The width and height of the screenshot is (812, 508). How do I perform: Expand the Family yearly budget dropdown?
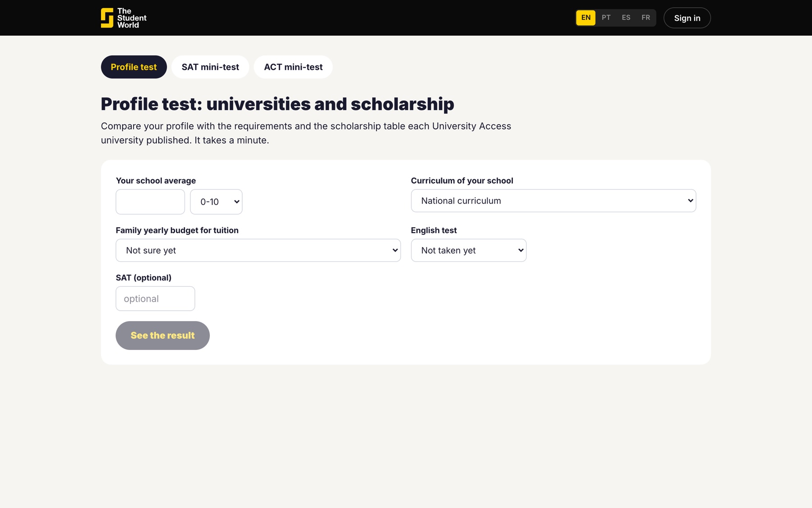[258, 251]
